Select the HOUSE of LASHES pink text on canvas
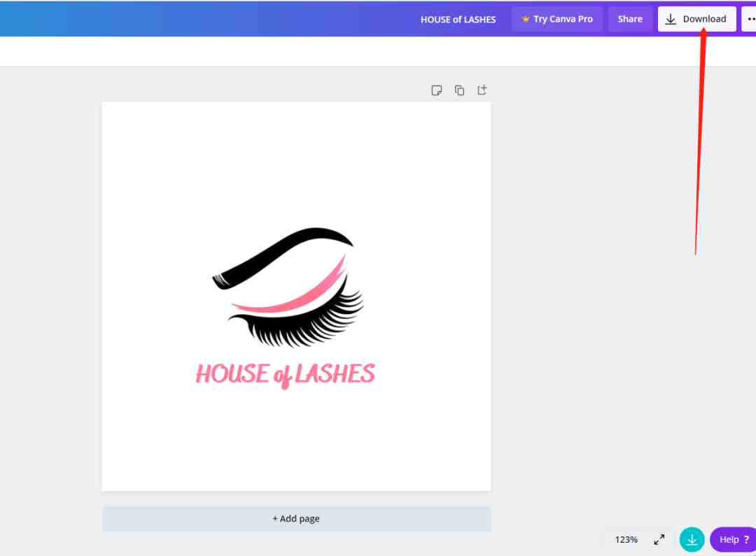756x556 pixels. pos(285,376)
